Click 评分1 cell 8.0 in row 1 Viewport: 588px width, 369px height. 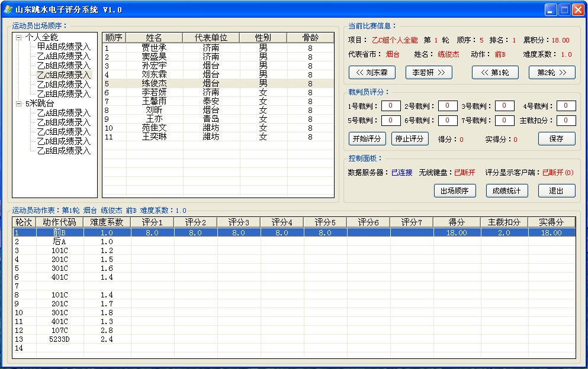[x=152, y=232]
